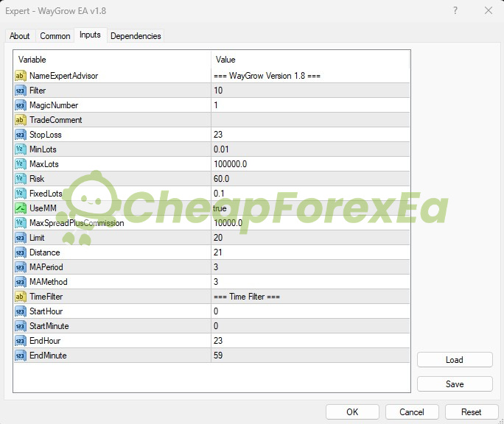Edit the EndHour value 23

coord(310,341)
